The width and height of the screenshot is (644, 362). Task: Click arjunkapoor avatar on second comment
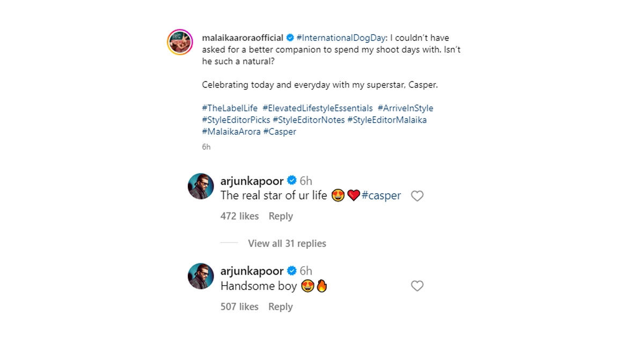click(x=201, y=277)
